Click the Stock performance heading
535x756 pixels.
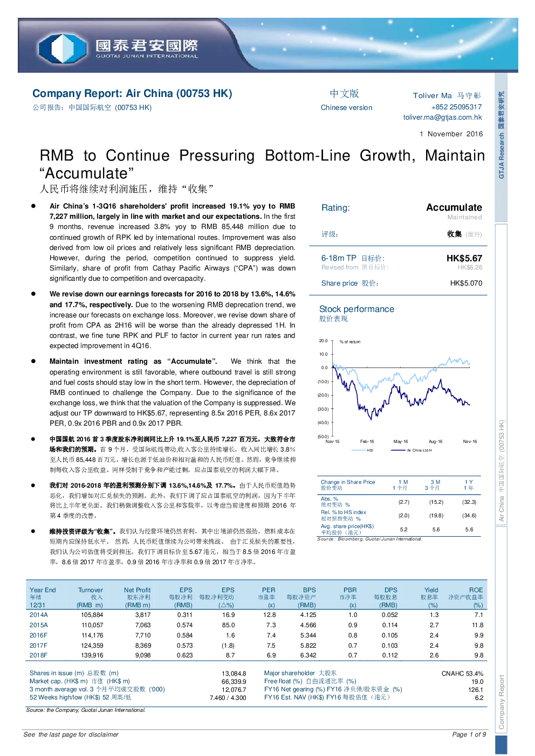[x=356, y=309]
